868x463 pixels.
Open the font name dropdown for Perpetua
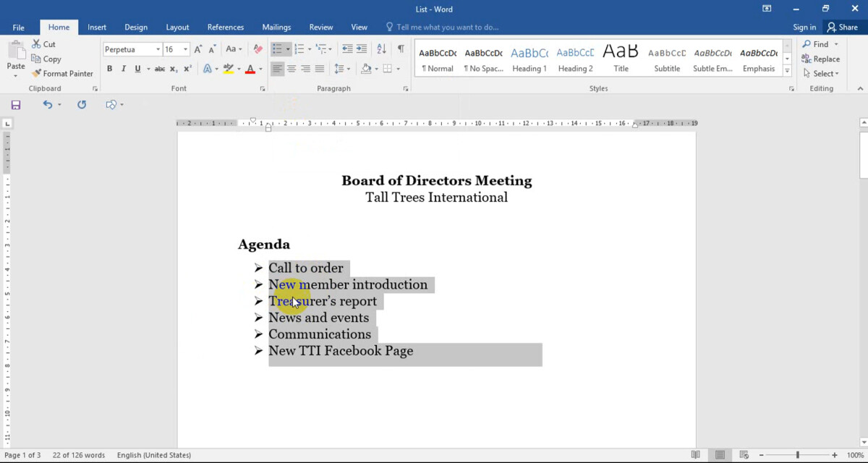point(158,49)
